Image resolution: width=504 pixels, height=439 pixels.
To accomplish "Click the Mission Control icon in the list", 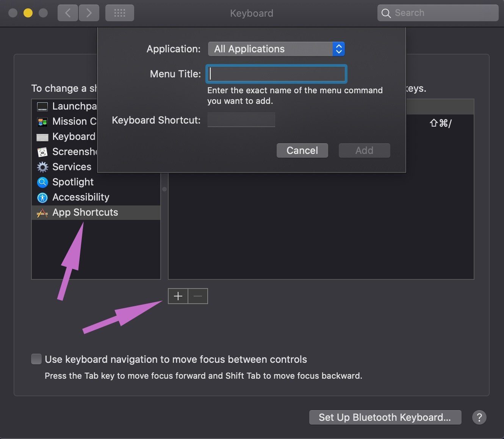I will [42, 122].
